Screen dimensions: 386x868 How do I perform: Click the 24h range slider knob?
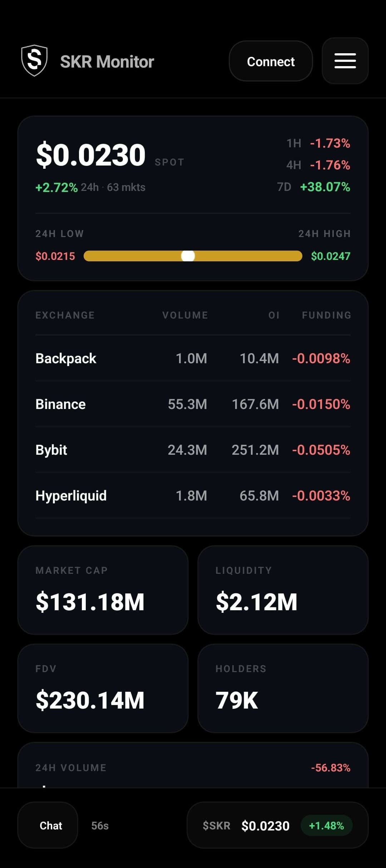[188, 256]
